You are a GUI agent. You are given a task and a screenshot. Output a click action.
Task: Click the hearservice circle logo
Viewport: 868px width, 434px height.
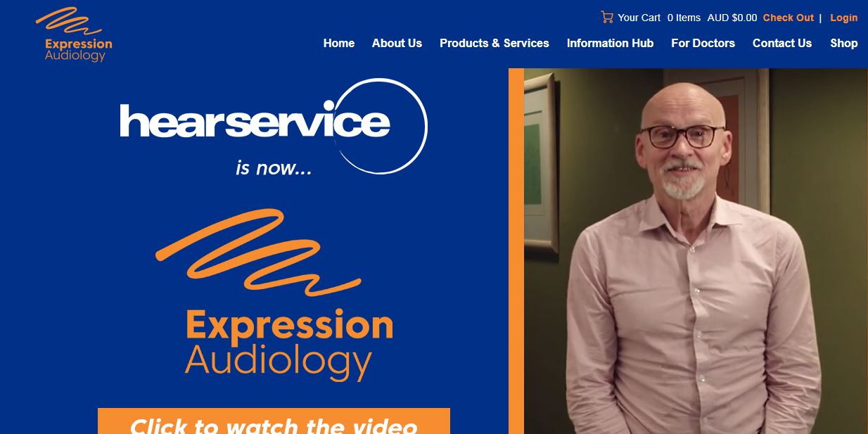(x=273, y=126)
